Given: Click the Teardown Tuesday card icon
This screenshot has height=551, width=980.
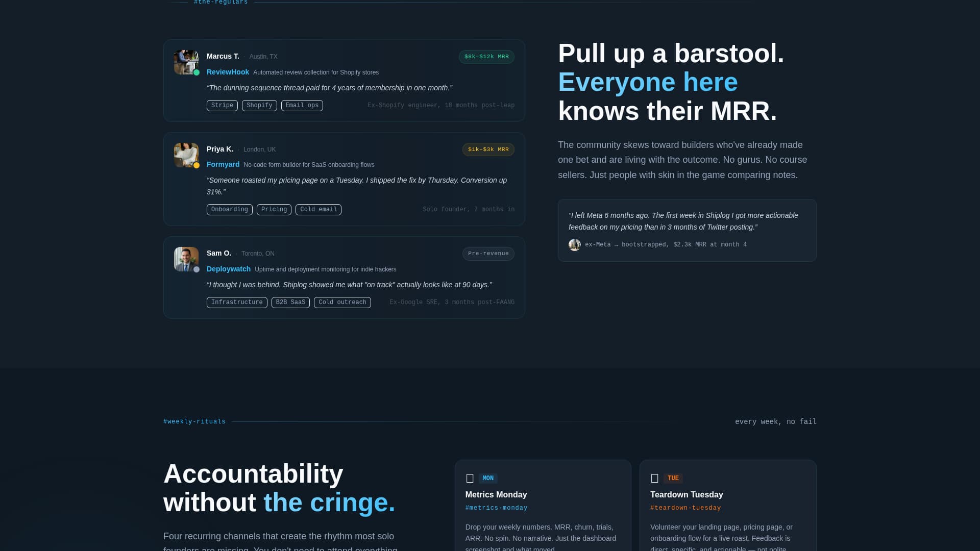Looking at the screenshot, I should [655, 479].
